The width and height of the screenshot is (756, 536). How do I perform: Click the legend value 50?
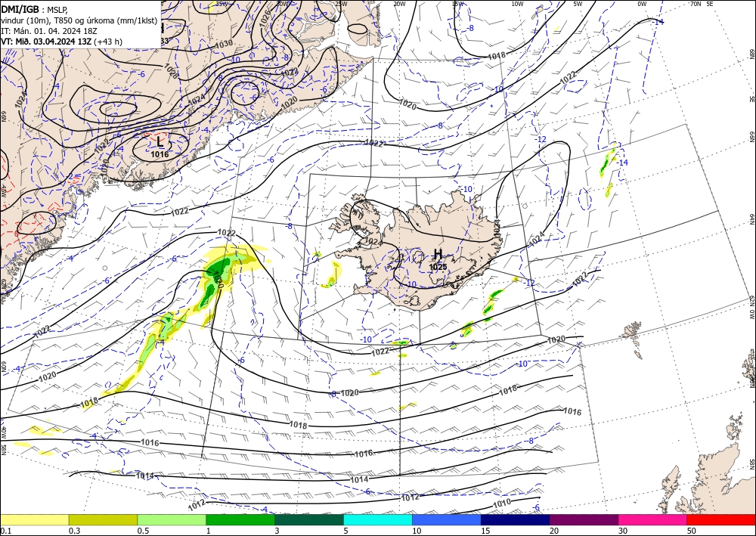click(x=692, y=531)
